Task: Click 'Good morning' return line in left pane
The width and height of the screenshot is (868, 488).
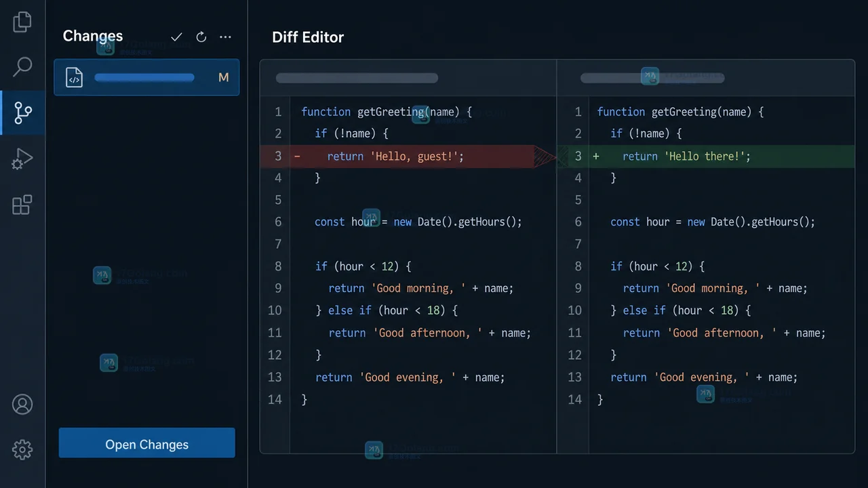Action: (421, 289)
